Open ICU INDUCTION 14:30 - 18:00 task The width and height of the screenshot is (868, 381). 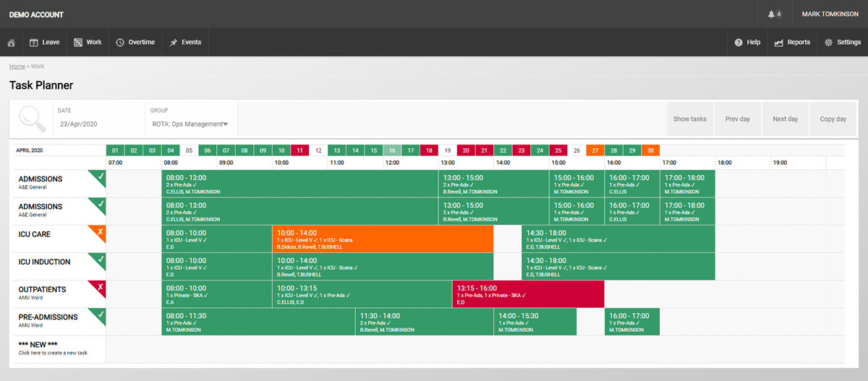pos(618,267)
